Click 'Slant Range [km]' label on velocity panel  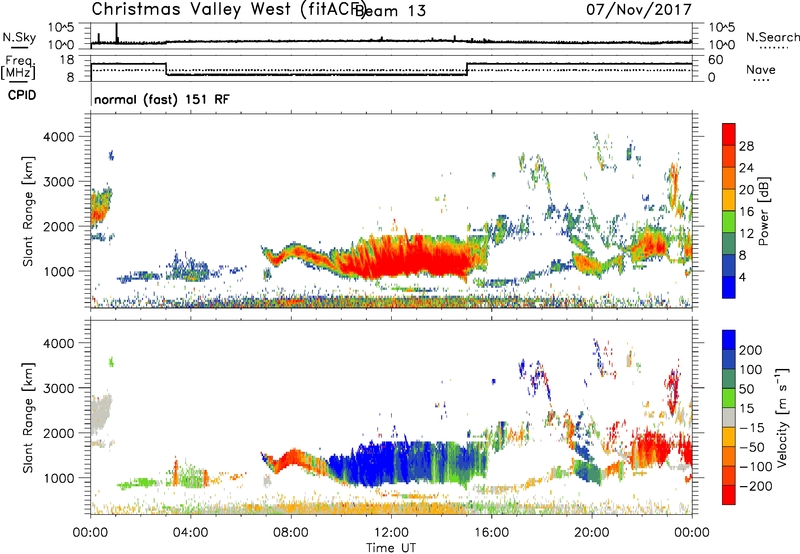28,418
